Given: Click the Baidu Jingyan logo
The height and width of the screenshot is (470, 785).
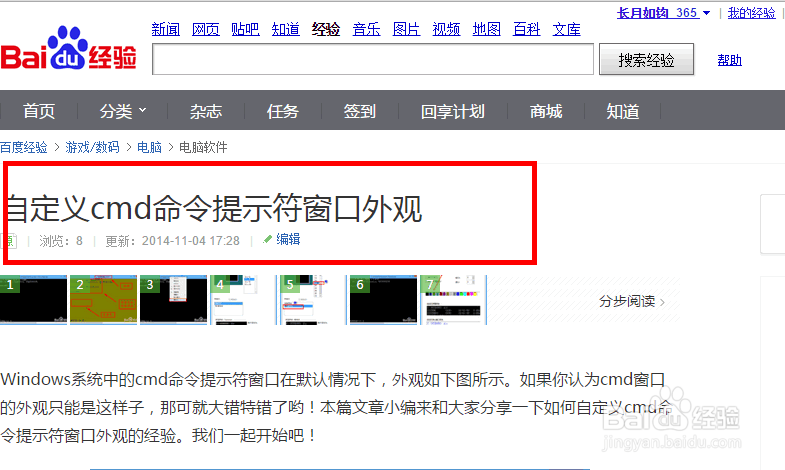Looking at the screenshot, I should pos(69,48).
